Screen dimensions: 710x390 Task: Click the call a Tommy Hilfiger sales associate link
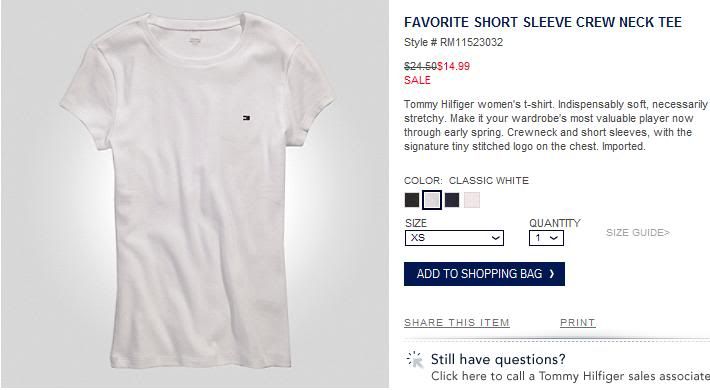(570, 376)
